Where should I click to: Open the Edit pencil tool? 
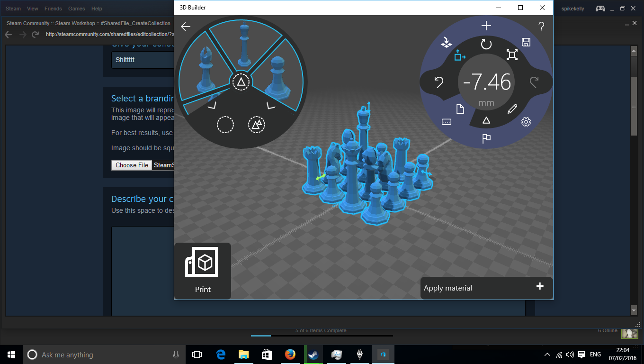[x=512, y=109]
